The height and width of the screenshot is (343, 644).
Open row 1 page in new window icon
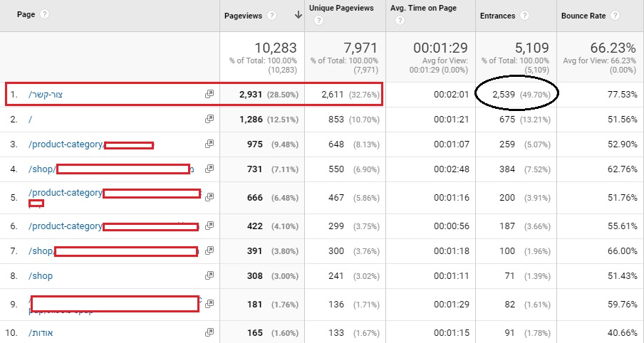pos(209,95)
